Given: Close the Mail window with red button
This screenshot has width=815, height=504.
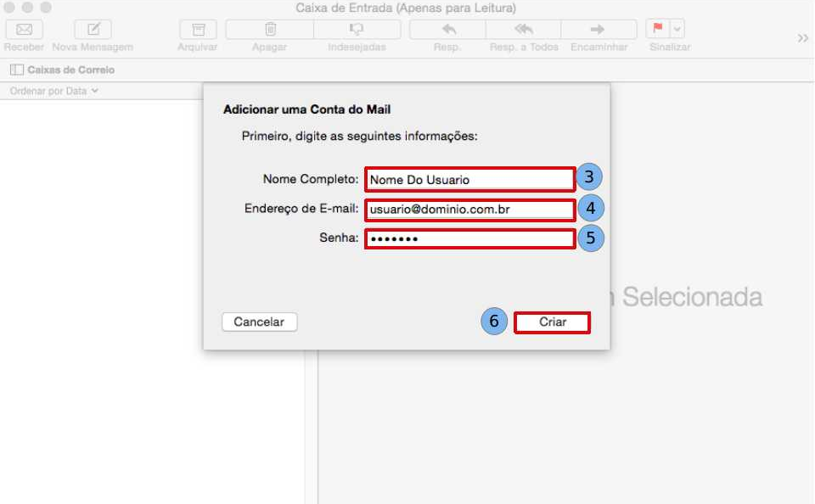Looking at the screenshot, I should (8, 8).
